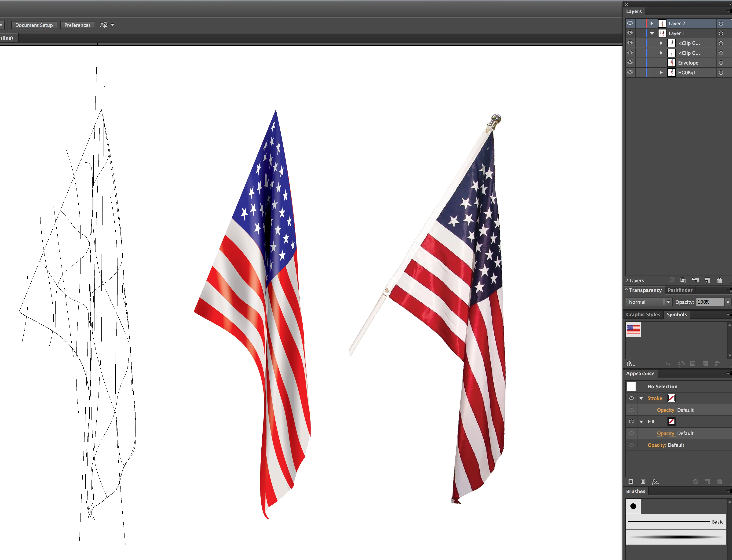Screen dimensions: 732x560
Task: Open Symbol Libraries menu icon
Action: [630, 364]
